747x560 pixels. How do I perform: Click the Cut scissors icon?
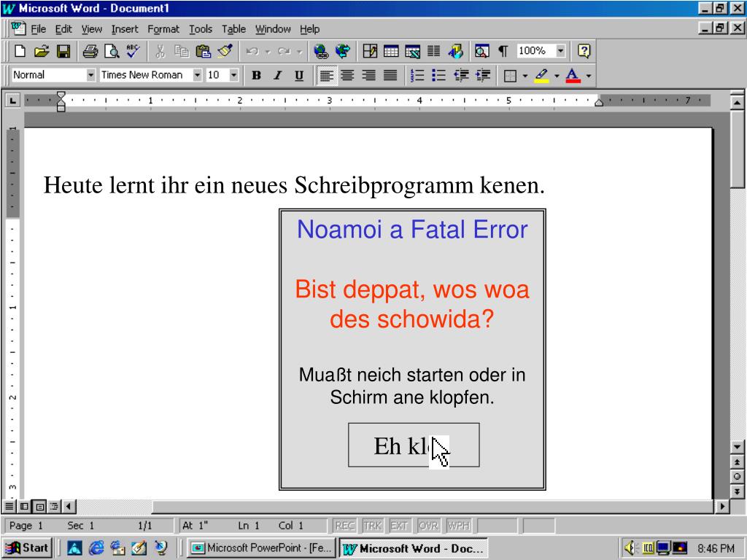pos(160,51)
